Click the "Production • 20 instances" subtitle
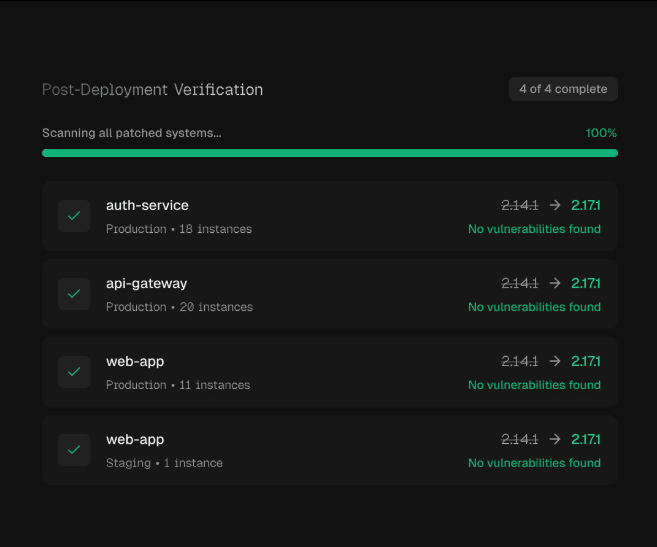 [x=179, y=307]
